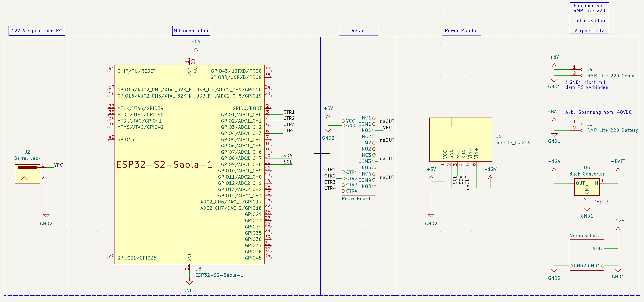The image size is (644, 302).
Task: Select the U6 module_ina219 symbol
Action: [461, 139]
